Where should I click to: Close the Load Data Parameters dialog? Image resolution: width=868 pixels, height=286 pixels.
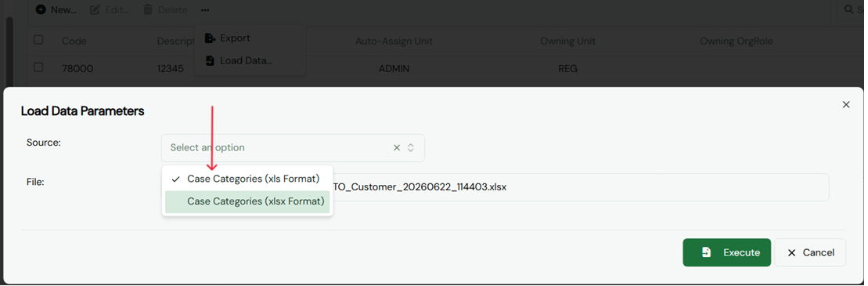click(846, 104)
